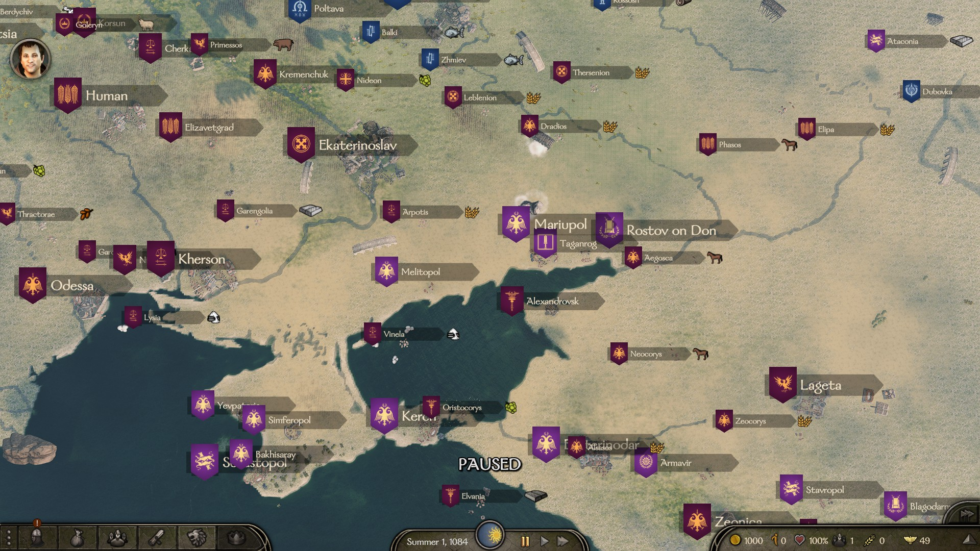
Task: Select the Rostov on Don town label
Action: pos(671,231)
